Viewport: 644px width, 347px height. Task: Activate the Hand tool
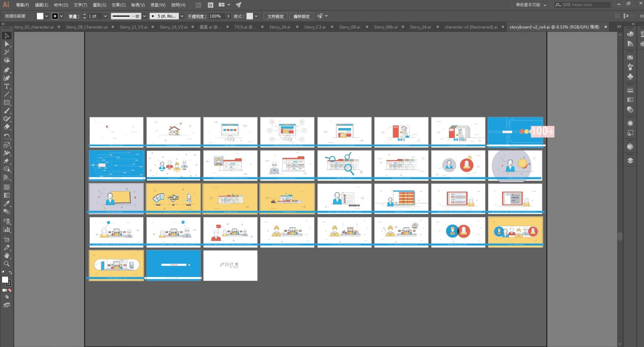[7, 255]
